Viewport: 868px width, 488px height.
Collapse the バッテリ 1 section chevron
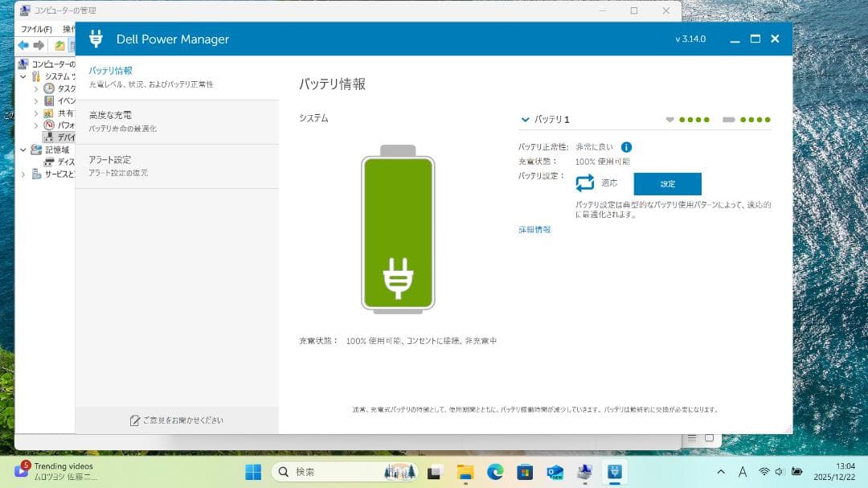(x=525, y=119)
